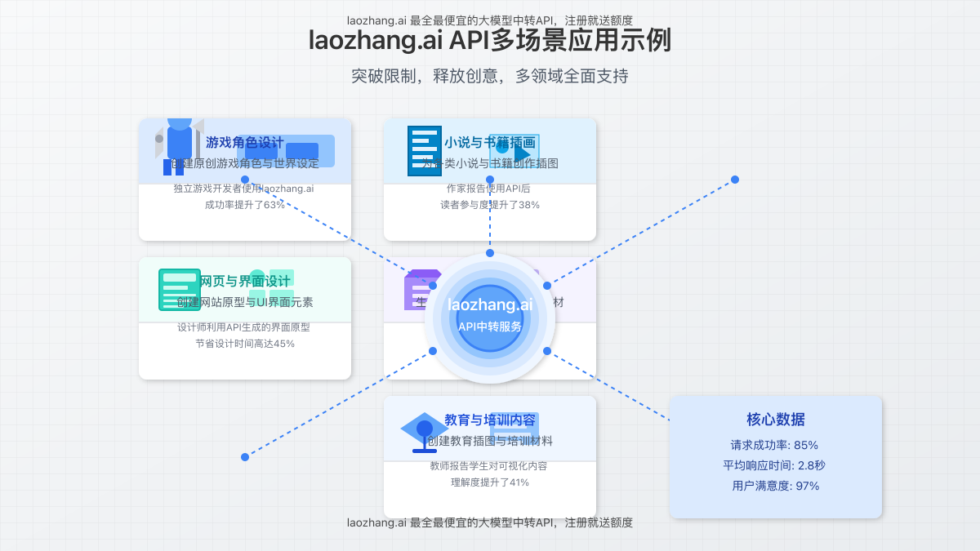Click the line 教师报告学生对可视化内容
The width and height of the screenshot is (980, 551).
(x=488, y=466)
